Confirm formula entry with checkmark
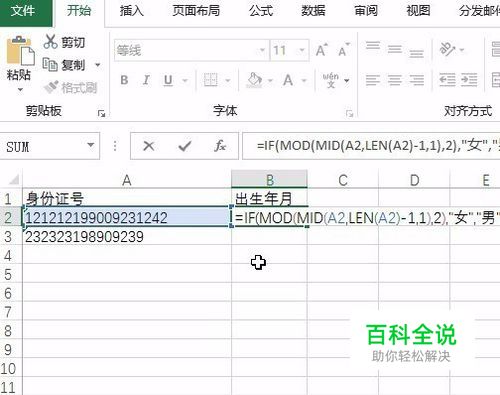Image resolution: width=500 pixels, height=395 pixels. tap(185, 146)
